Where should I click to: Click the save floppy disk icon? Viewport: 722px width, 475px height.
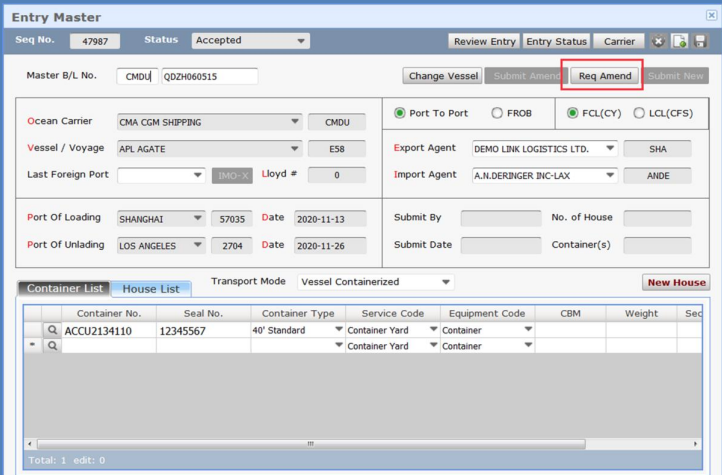700,41
